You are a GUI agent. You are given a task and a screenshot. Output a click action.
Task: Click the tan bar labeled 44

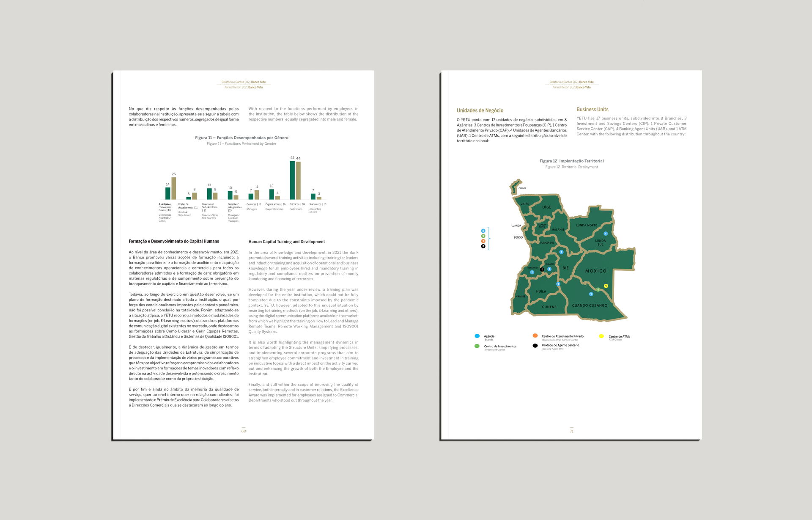click(x=298, y=181)
